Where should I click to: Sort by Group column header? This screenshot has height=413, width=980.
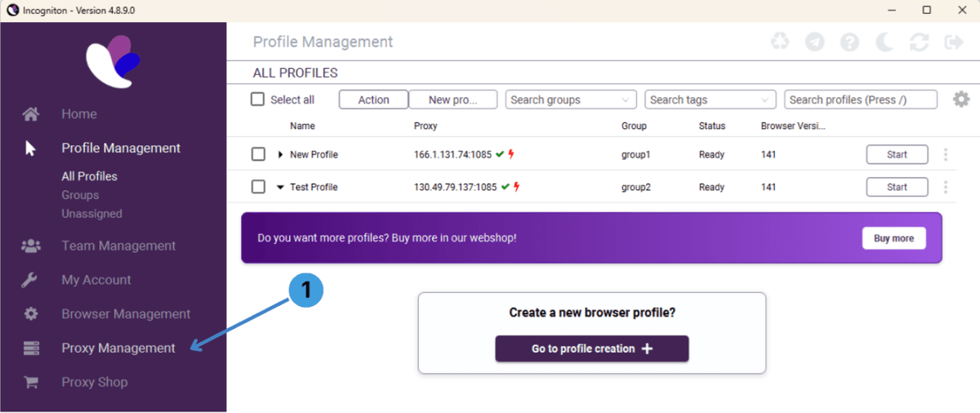(634, 127)
